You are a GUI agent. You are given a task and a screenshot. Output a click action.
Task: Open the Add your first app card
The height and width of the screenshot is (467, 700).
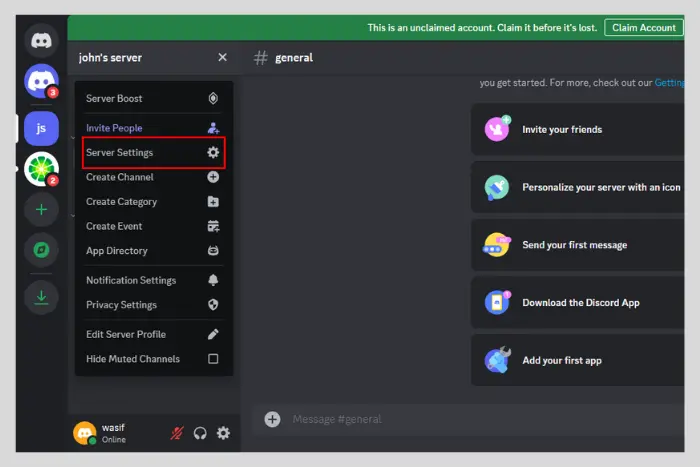pos(578,360)
